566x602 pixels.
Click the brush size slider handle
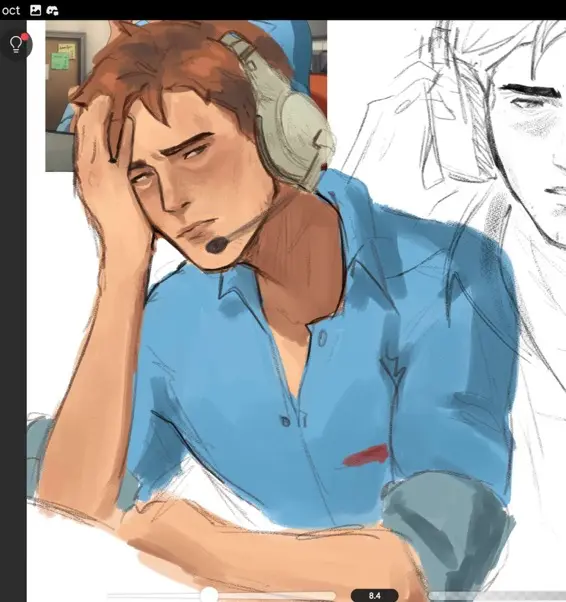209,596
